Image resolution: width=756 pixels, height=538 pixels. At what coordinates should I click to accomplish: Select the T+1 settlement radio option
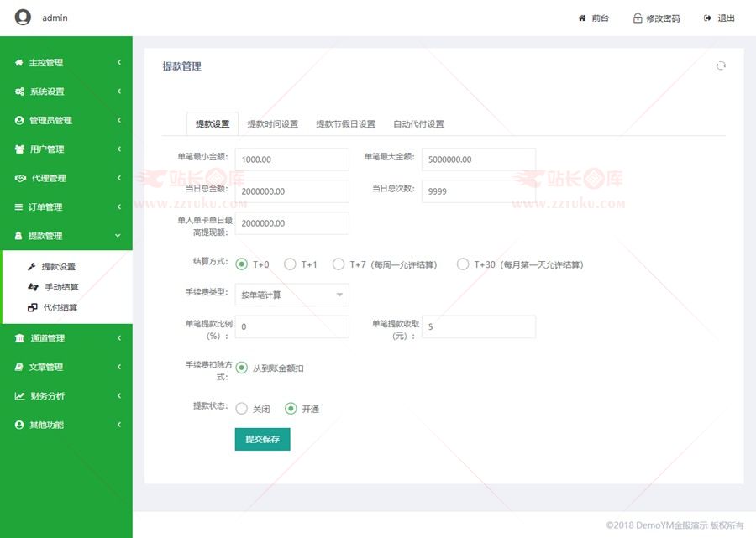(290, 264)
